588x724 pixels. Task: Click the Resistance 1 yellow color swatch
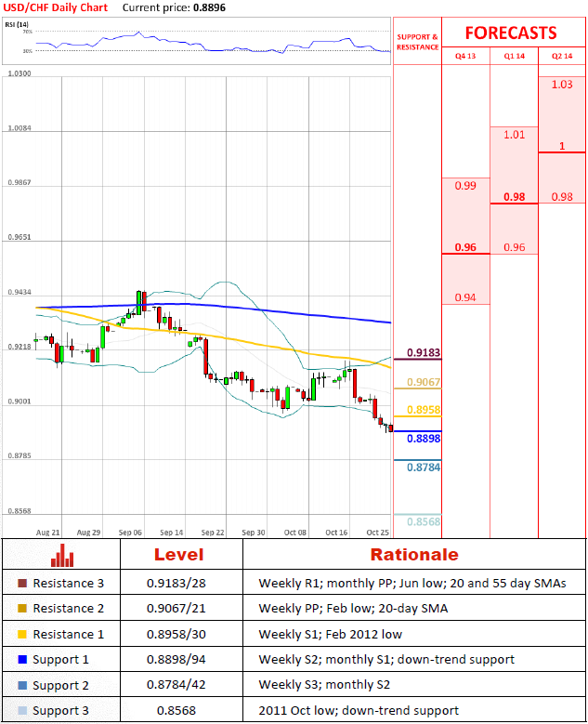22,634
